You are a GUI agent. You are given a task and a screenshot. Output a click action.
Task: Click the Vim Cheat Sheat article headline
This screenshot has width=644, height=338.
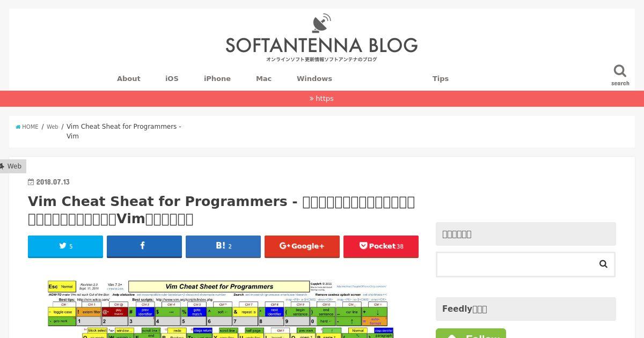tap(221, 210)
